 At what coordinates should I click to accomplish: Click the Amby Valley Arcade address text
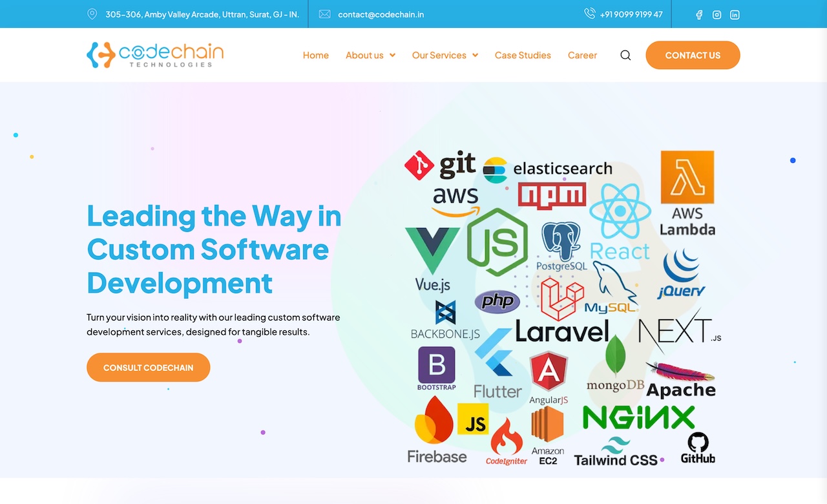coord(202,14)
